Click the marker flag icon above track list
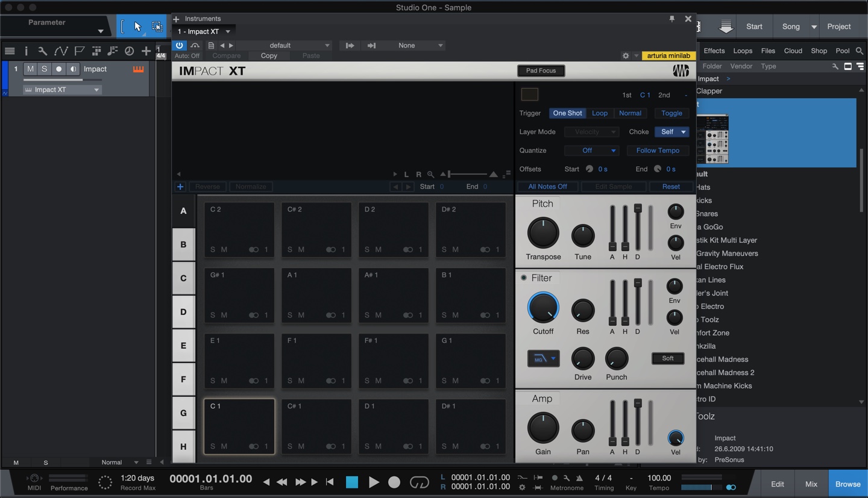This screenshot has height=498, width=868. coord(78,51)
